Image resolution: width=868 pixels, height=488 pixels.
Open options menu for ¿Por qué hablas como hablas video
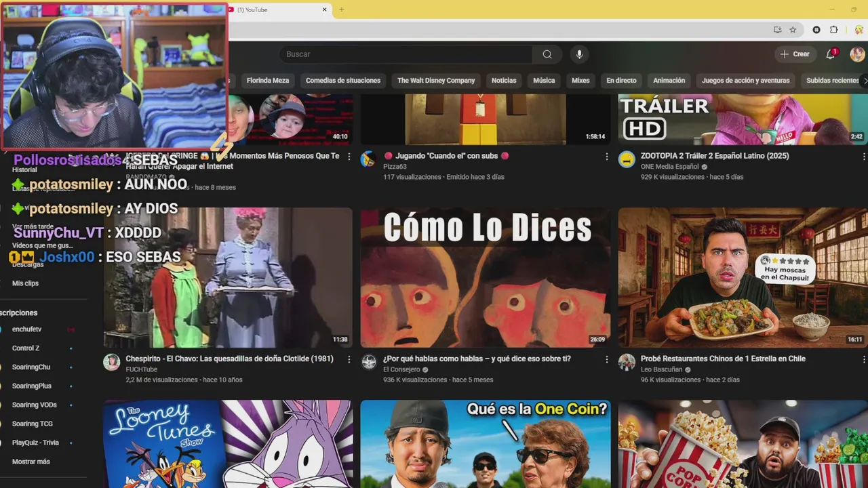pyautogui.click(x=606, y=359)
